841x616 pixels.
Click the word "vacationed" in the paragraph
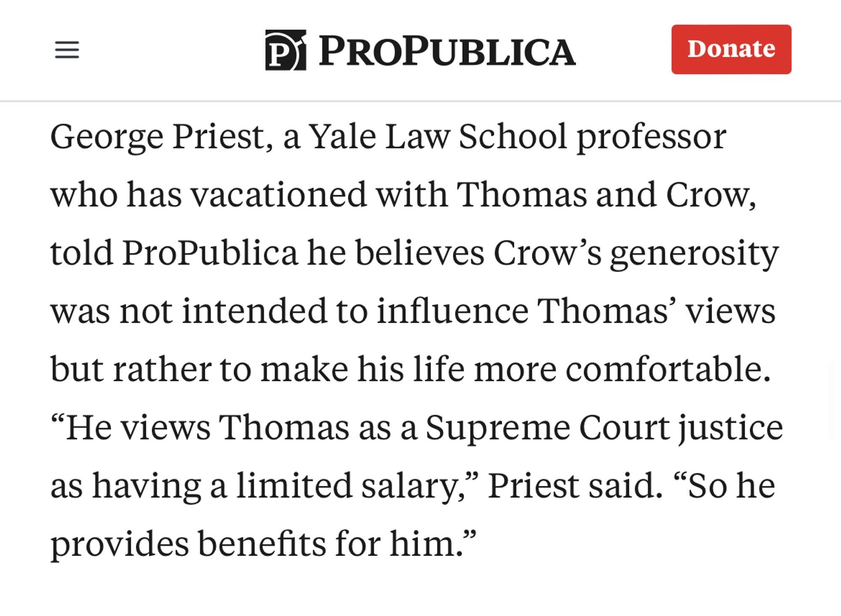(278, 194)
